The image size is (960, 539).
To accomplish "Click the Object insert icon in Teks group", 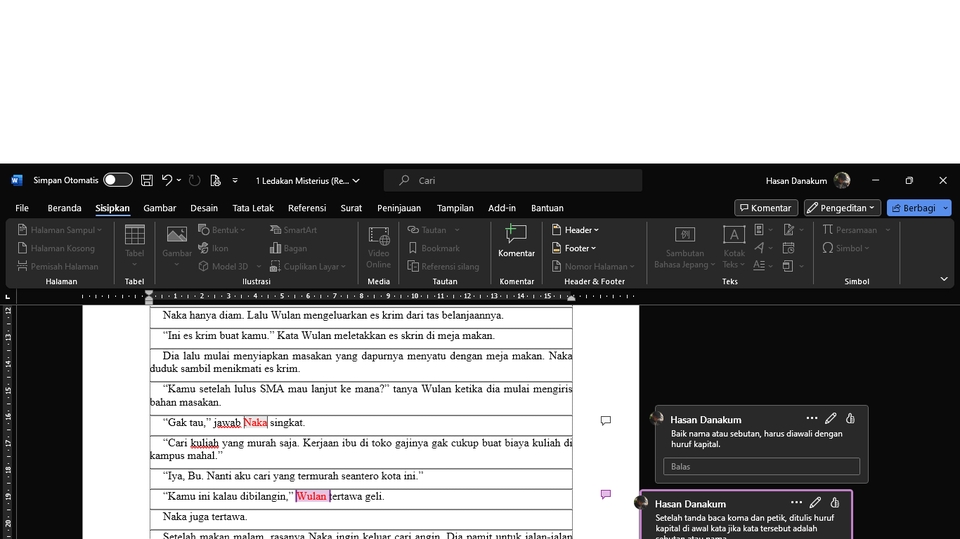I will (789, 265).
